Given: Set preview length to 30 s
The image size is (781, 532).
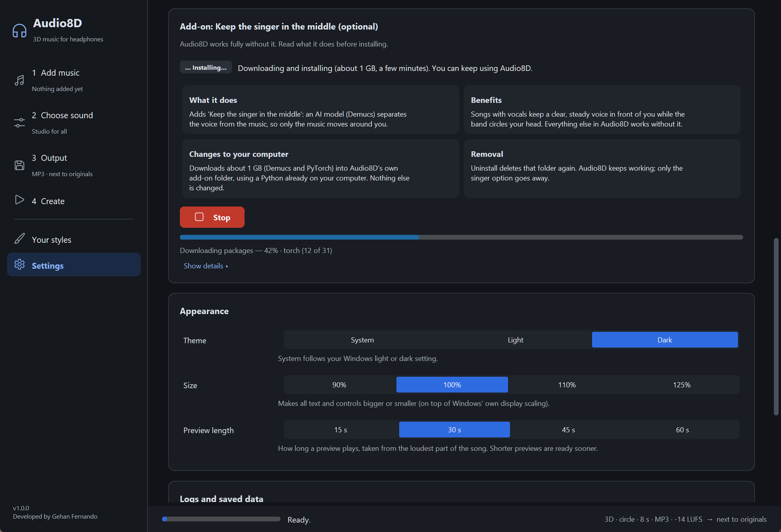Looking at the screenshot, I should click(x=454, y=430).
